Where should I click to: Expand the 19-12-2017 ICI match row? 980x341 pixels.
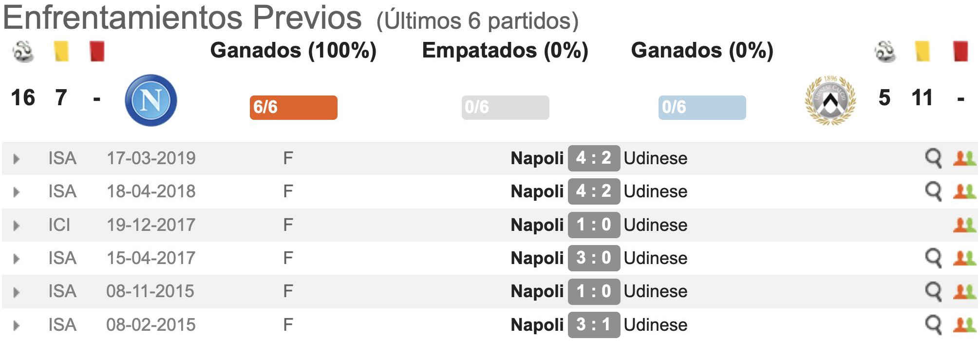(17, 226)
